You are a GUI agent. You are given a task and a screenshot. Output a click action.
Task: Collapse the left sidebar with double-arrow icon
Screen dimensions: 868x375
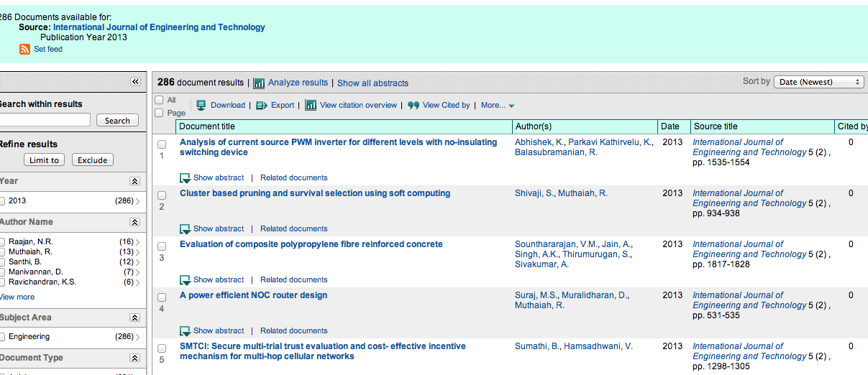click(x=135, y=82)
